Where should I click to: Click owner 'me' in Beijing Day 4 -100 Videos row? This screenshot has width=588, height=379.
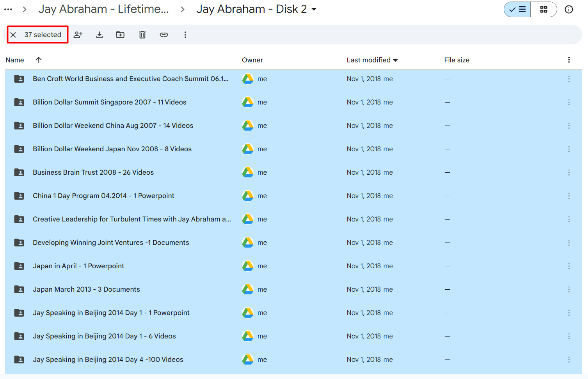[x=262, y=360]
